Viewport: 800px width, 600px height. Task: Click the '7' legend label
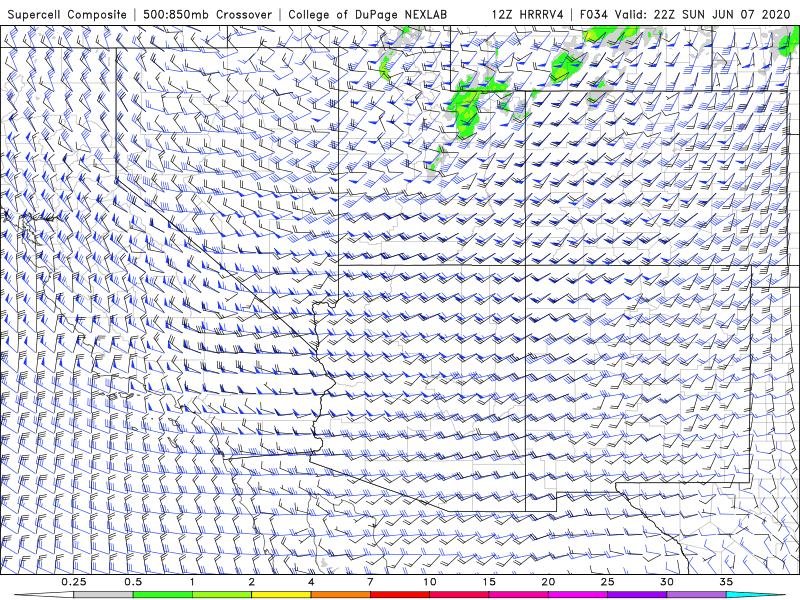[370, 582]
